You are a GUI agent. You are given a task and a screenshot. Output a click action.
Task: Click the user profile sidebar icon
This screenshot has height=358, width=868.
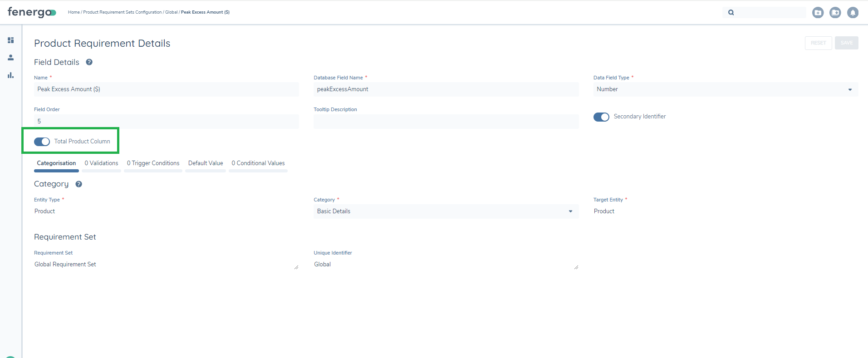(11, 58)
